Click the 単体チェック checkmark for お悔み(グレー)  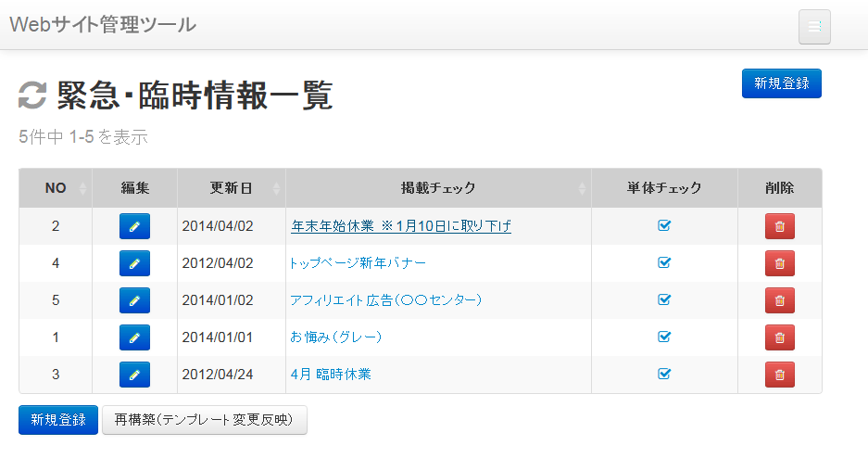[x=663, y=337]
